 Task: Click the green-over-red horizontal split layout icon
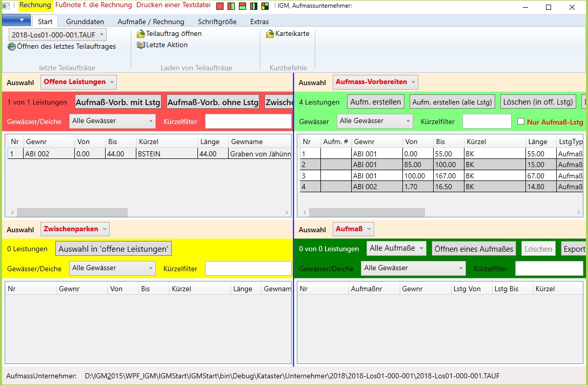coord(242,7)
